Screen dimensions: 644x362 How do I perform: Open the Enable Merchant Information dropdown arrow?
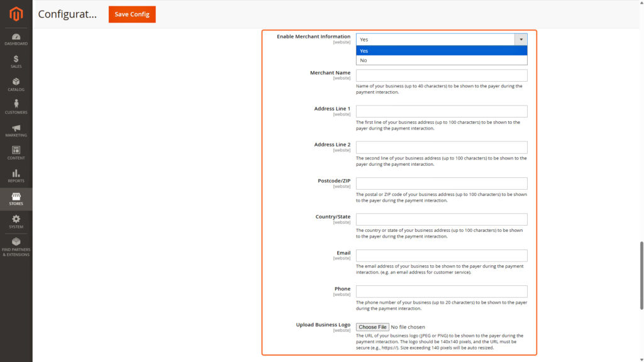point(521,39)
